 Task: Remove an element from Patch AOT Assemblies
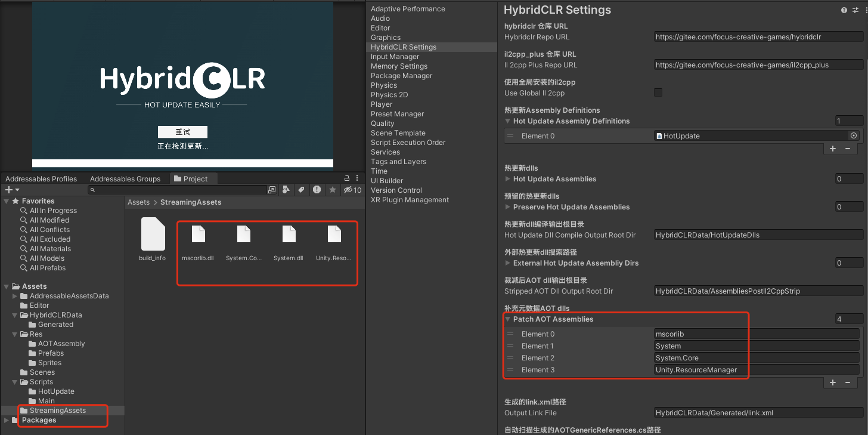tap(848, 382)
